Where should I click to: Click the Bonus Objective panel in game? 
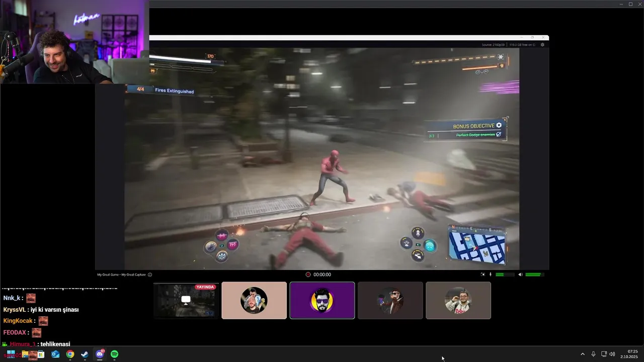pyautogui.click(x=466, y=130)
